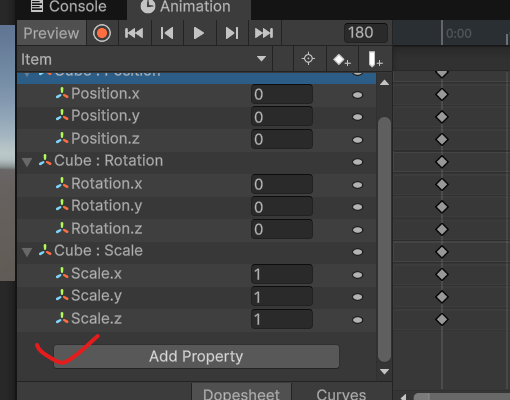Image resolution: width=510 pixels, height=400 pixels.
Task: Jump to last keyframe of clip
Action: tap(264, 33)
